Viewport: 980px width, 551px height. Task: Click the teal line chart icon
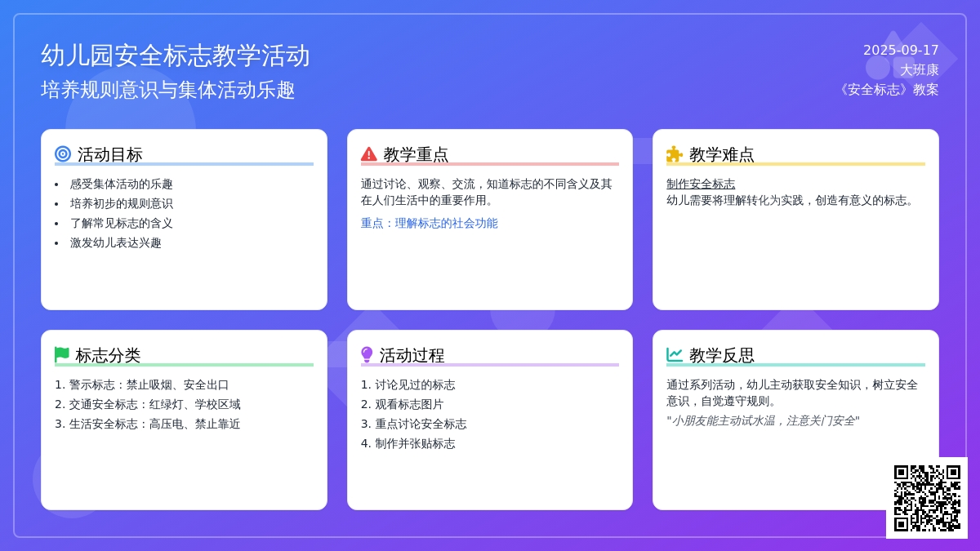coord(675,355)
